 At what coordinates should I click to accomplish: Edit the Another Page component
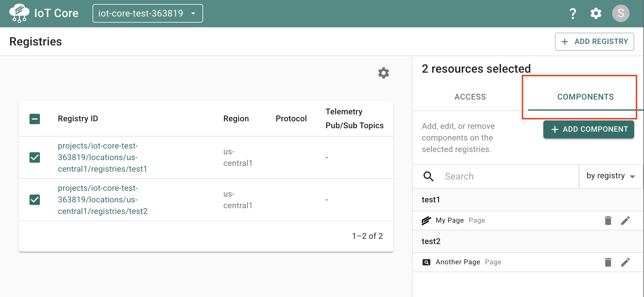(625, 262)
